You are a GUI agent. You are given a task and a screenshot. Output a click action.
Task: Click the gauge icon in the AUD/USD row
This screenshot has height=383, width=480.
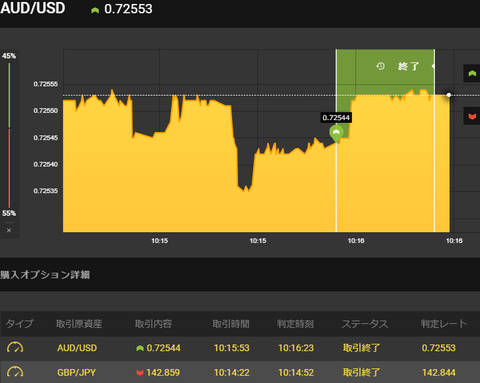click(x=15, y=348)
